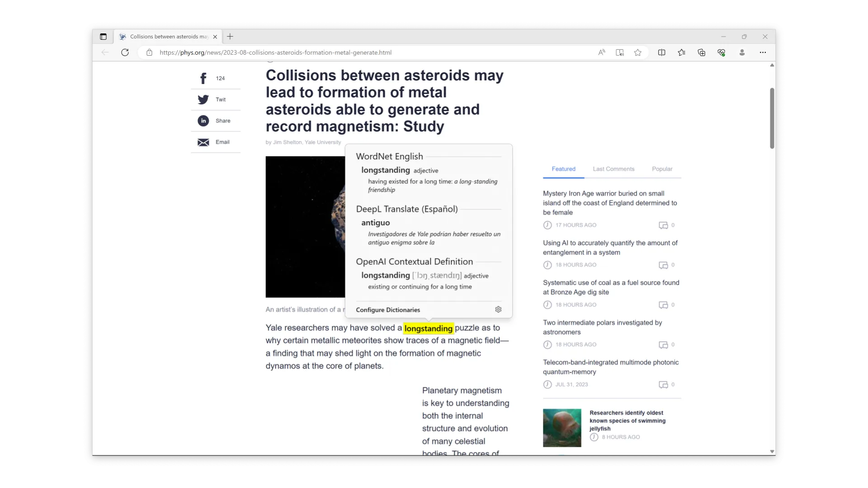Open Collections panel
The height and width of the screenshot is (488, 868).
pyautogui.click(x=701, y=52)
